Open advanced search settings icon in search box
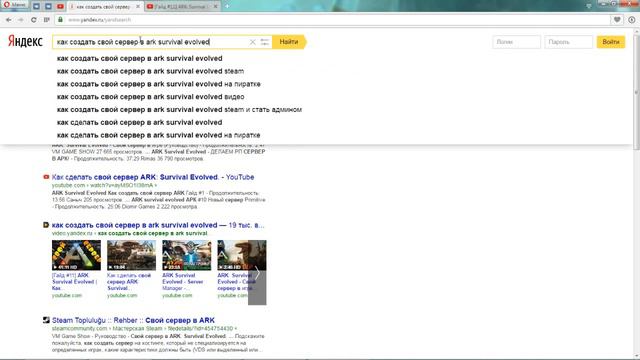The height and width of the screenshot is (360, 640). point(264,42)
